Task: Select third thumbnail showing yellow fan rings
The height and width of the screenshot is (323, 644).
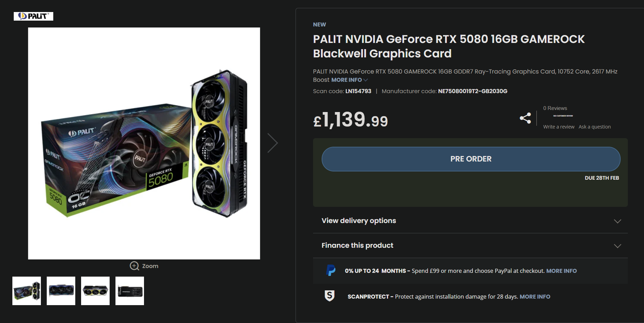Action: click(x=95, y=291)
